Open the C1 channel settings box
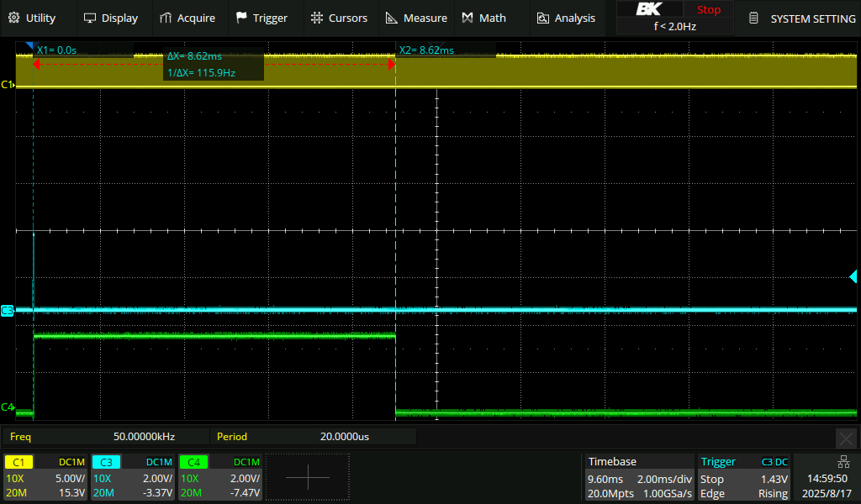 pyautogui.click(x=45, y=477)
